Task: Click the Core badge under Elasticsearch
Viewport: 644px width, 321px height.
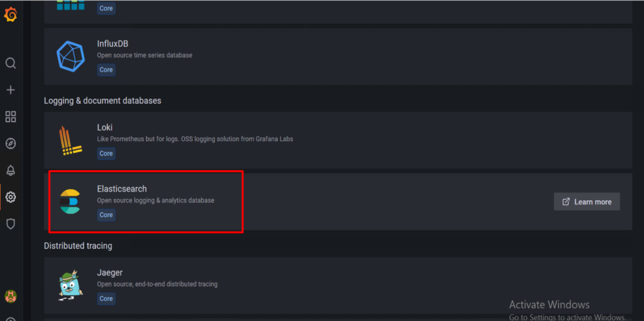Action: pyautogui.click(x=106, y=215)
